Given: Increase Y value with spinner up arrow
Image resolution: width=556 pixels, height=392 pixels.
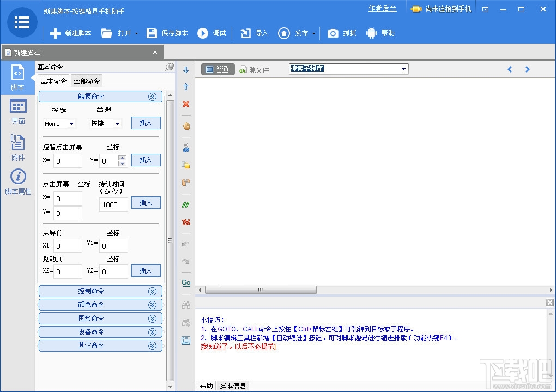Looking at the screenshot, I should (123, 158).
